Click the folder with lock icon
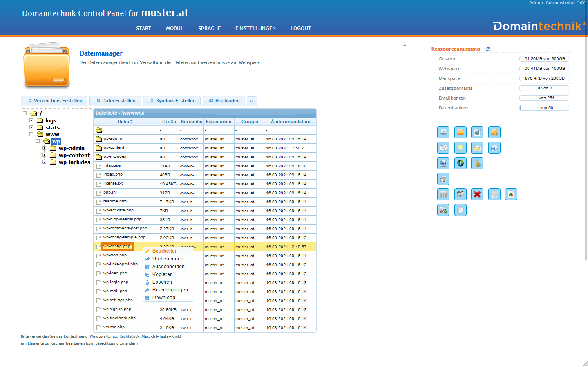 click(x=494, y=132)
